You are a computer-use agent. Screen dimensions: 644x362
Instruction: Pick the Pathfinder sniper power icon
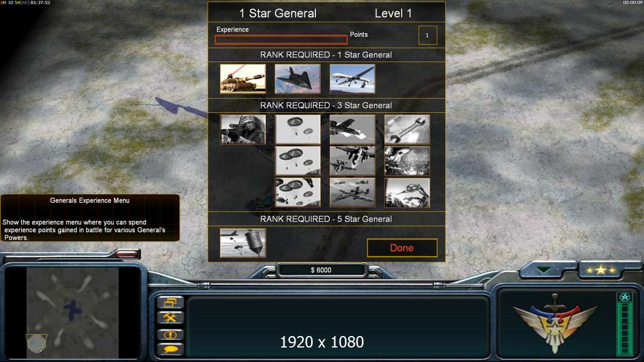(243, 130)
